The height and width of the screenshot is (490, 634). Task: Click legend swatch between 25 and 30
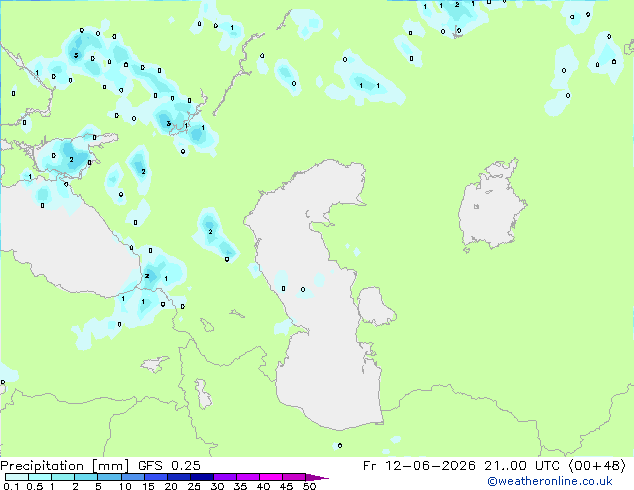[x=202, y=477]
